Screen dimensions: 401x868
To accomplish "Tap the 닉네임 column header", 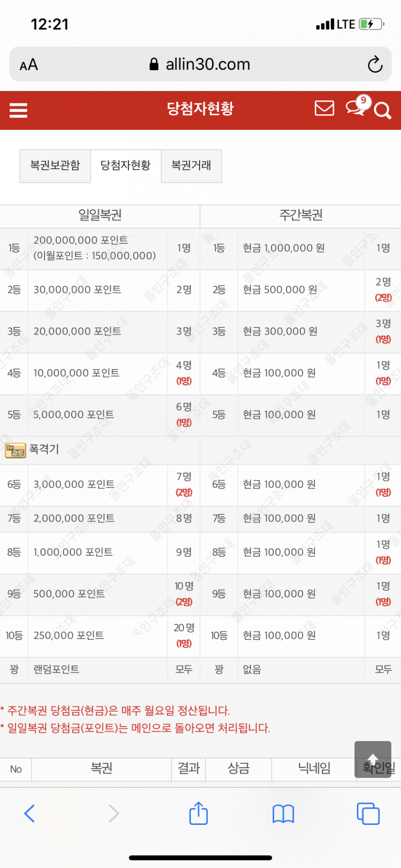I will coord(314,769).
